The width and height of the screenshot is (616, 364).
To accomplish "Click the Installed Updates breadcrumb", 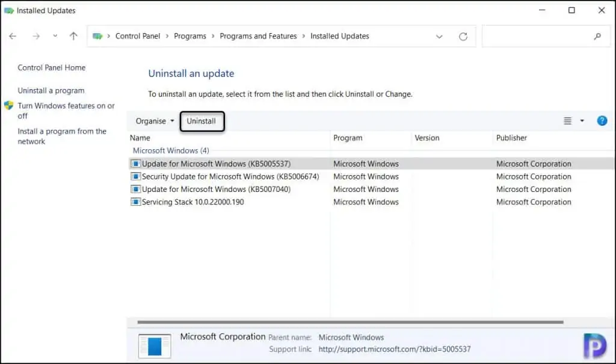I will tap(339, 36).
